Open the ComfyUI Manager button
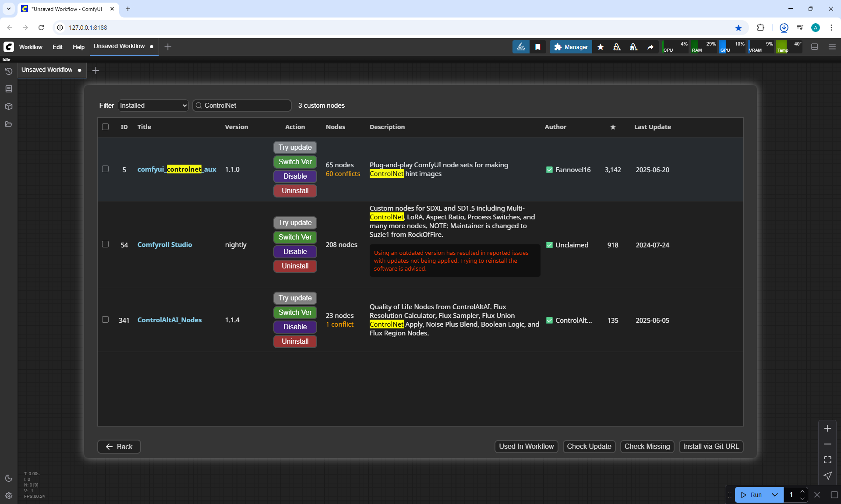Image resolution: width=841 pixels, height=504 pixels. point(571,47)
